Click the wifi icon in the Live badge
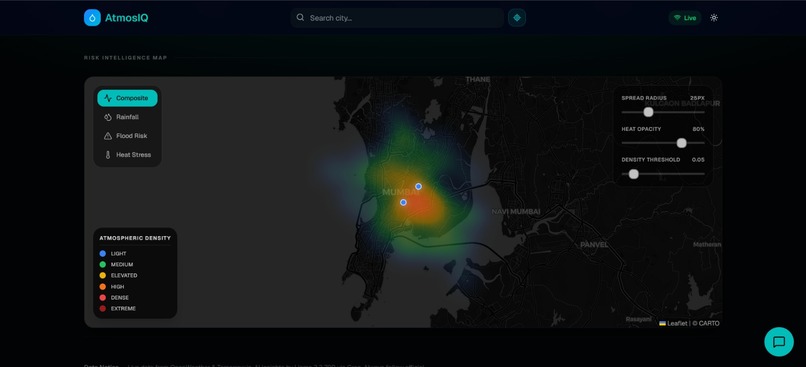The width and height of the screenshot is (806, 367). (x=677, y=18)
